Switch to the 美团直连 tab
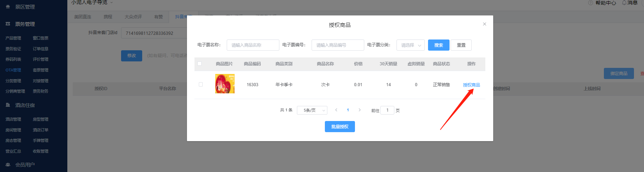644x172 pixels. click(83, 17)
